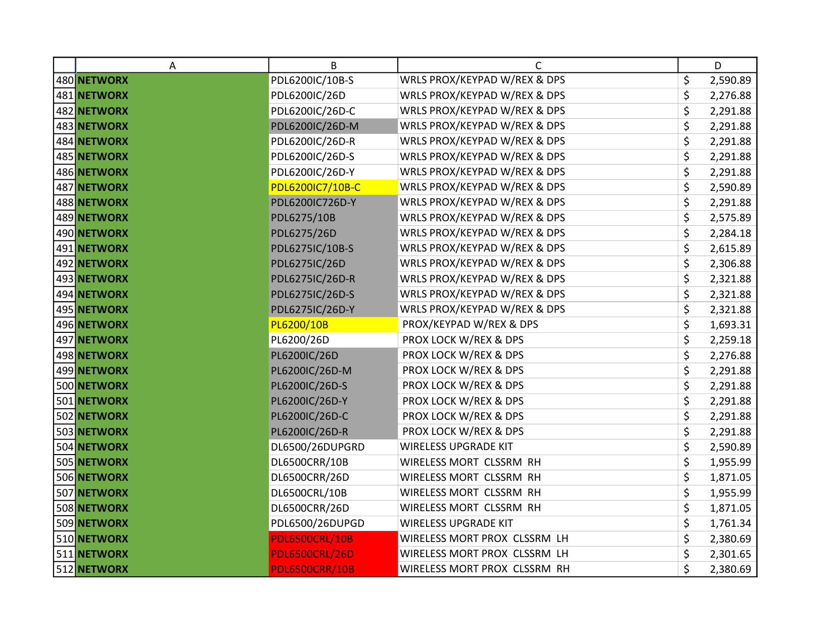Click cell PDL6200IC/26D in row 481

(x=333, y=95)
